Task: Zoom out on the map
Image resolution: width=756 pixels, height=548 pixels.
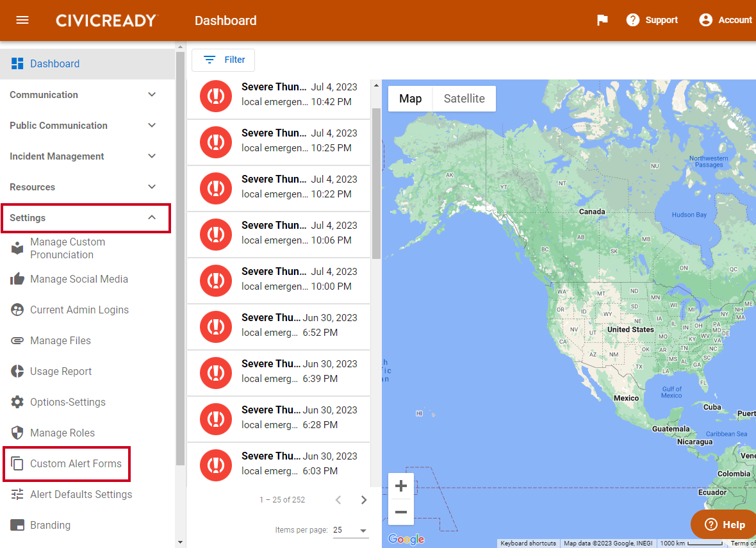Action: tap(401, 512)
